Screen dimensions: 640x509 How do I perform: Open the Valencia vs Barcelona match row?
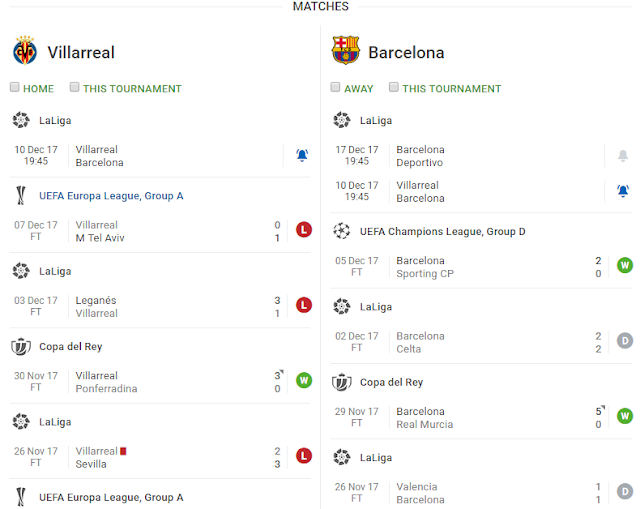482,493
